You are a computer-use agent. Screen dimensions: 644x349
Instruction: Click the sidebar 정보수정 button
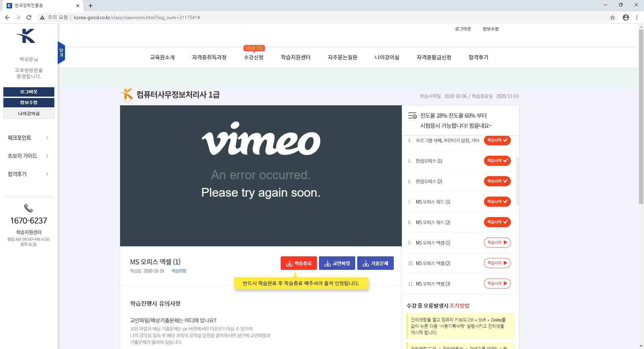coord(29,103)
